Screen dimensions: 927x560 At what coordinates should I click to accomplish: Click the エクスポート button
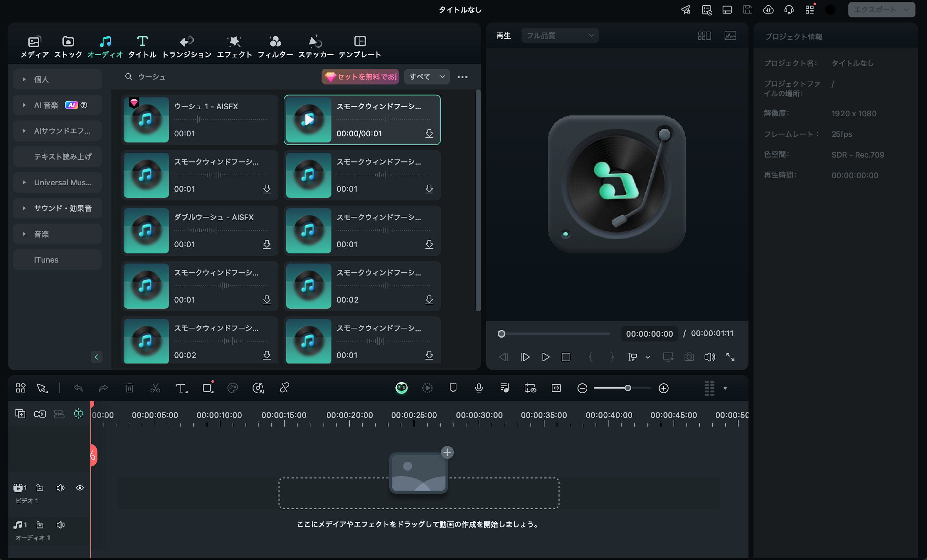[881, 9]
